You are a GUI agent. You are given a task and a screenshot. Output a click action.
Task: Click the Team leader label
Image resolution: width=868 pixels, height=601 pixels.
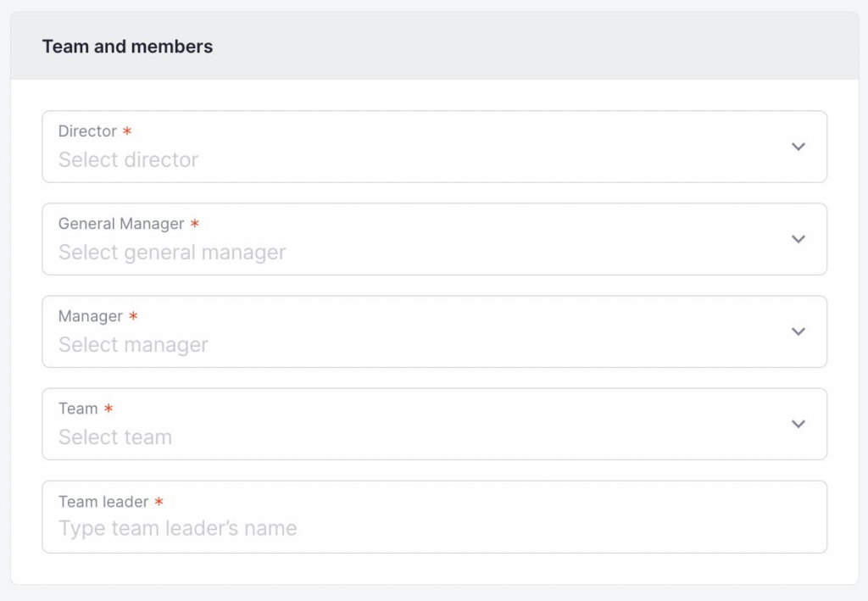pos(103,502)
